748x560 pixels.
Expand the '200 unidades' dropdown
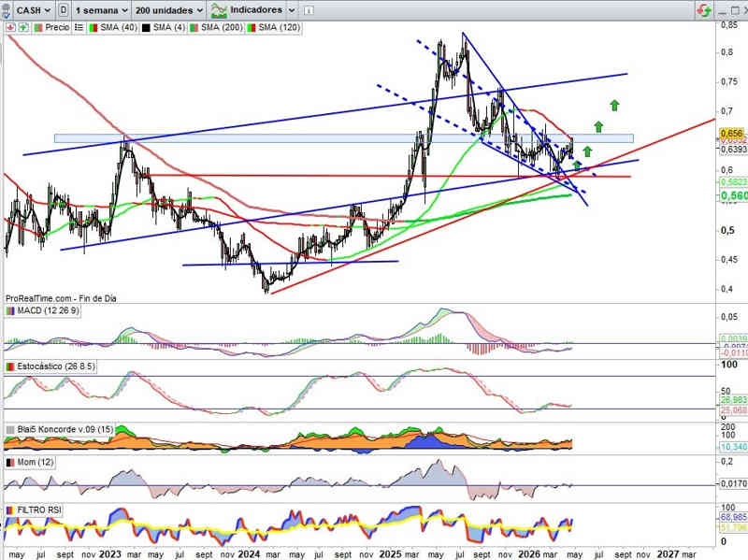click(x=168, y=10)
